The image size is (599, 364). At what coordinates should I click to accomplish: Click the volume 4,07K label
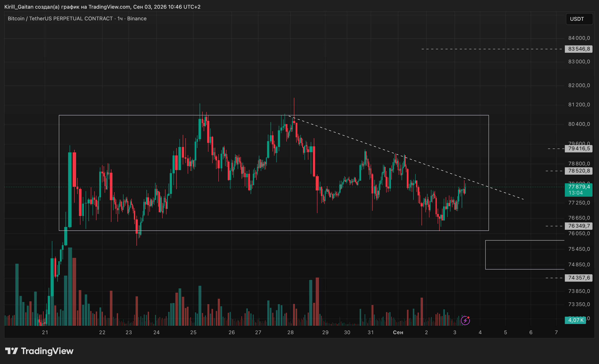[575, 320]
